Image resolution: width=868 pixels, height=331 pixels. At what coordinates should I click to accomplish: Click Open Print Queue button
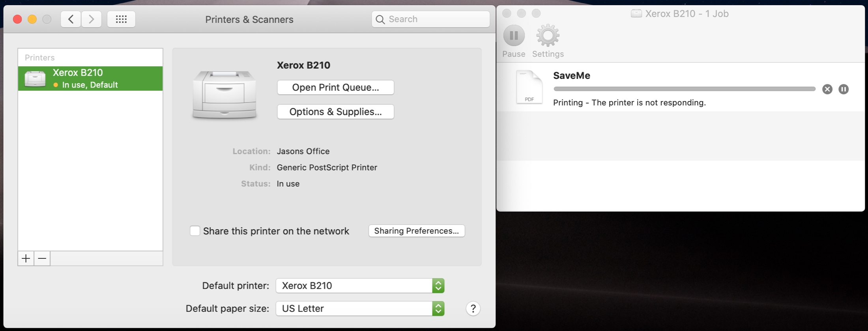(x=335, y=87)
